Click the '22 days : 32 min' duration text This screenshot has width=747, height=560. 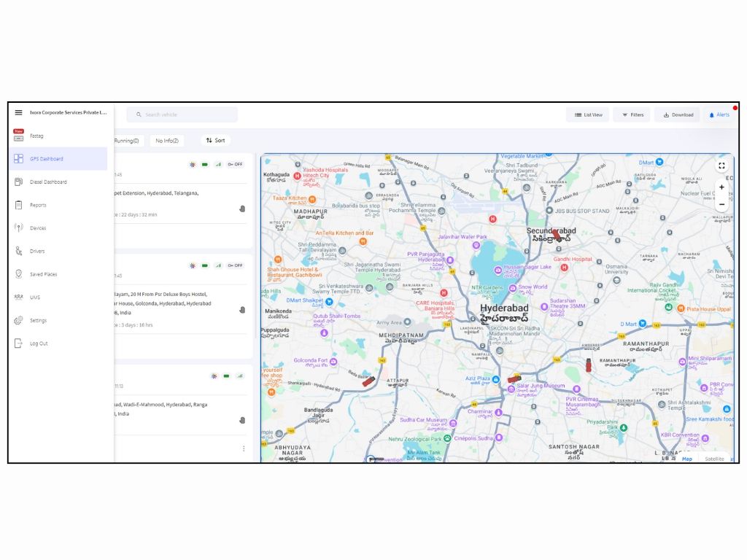tap(139, 215)
